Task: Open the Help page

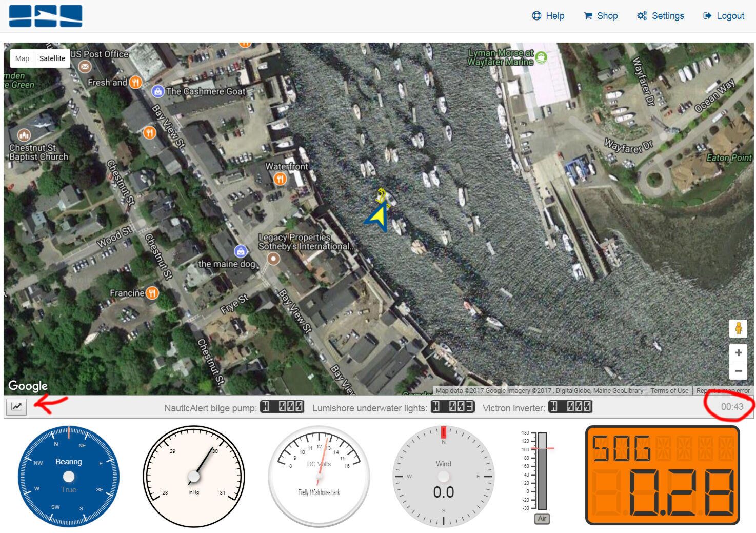Action: 548,16
